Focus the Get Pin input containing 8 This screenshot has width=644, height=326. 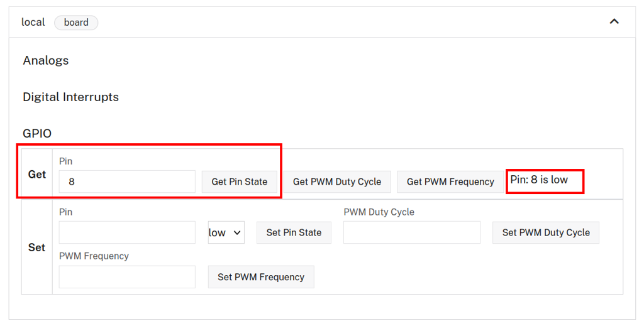pos(127,182)
